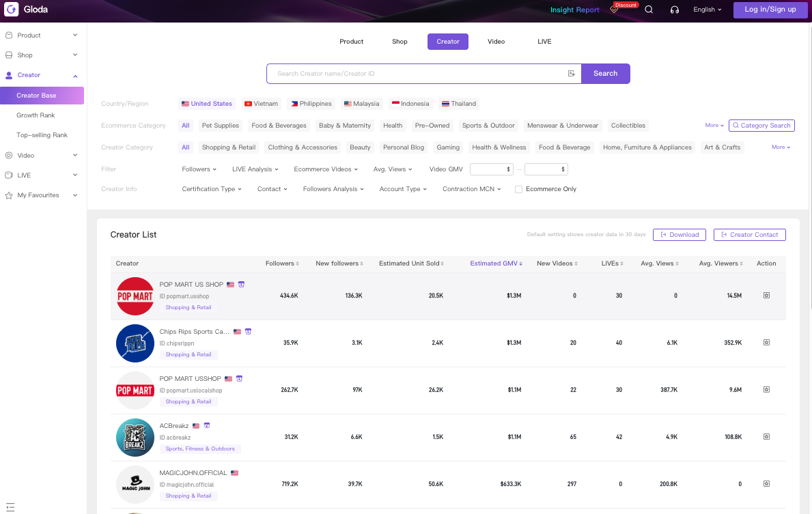
Task: Switch to Shop tab
Action: (400, 42)
